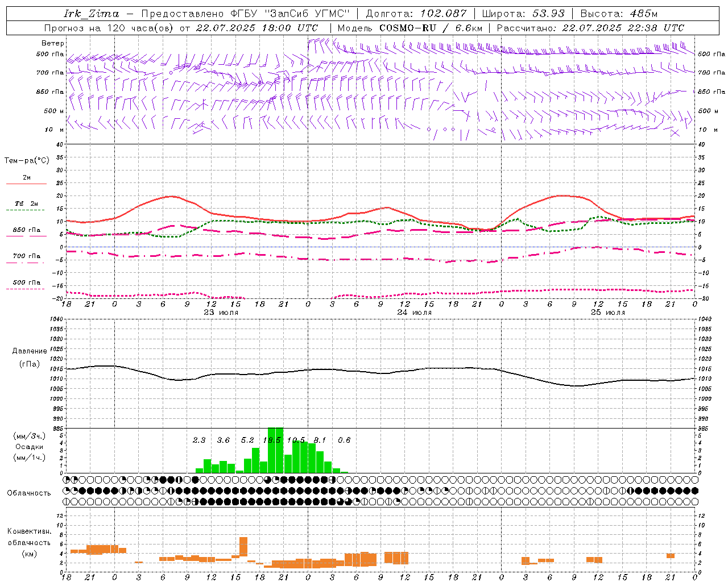Image resolution: width=728 pixels, height=582 pixels.
Task: Click the model name COSMO-RU
Action: click(x=407, y=28)
